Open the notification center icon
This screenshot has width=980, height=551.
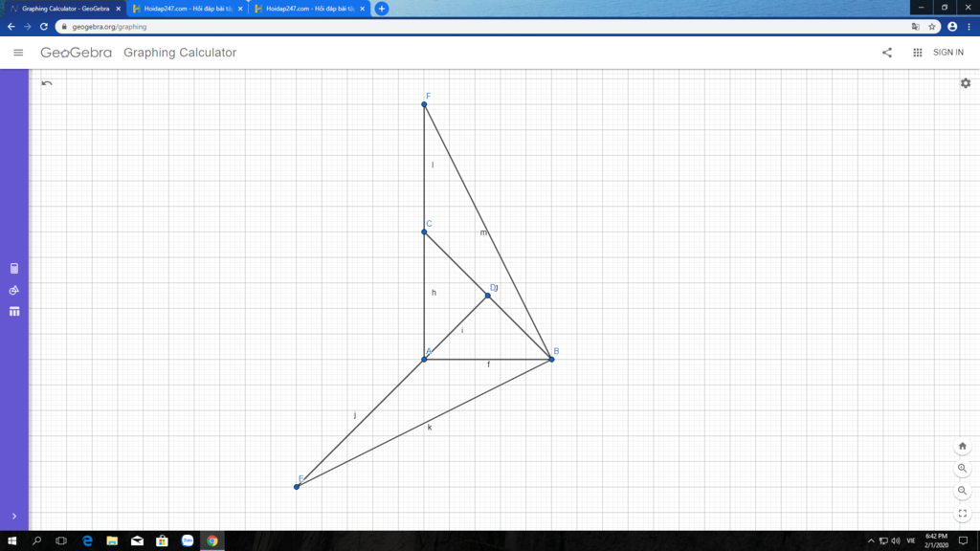point(963,541)
